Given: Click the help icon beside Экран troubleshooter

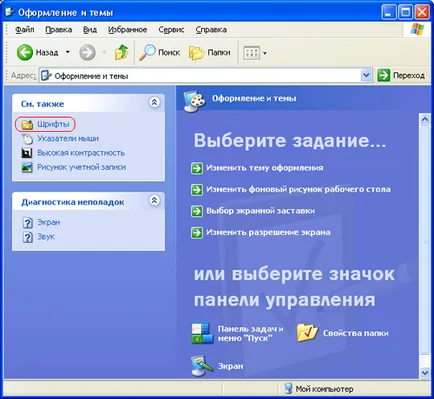Looking at the screenshot, I should tap(27, 222).
